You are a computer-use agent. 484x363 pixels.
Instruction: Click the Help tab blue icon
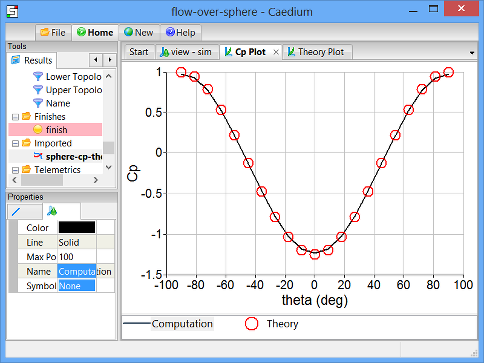[x=170, y=32]
